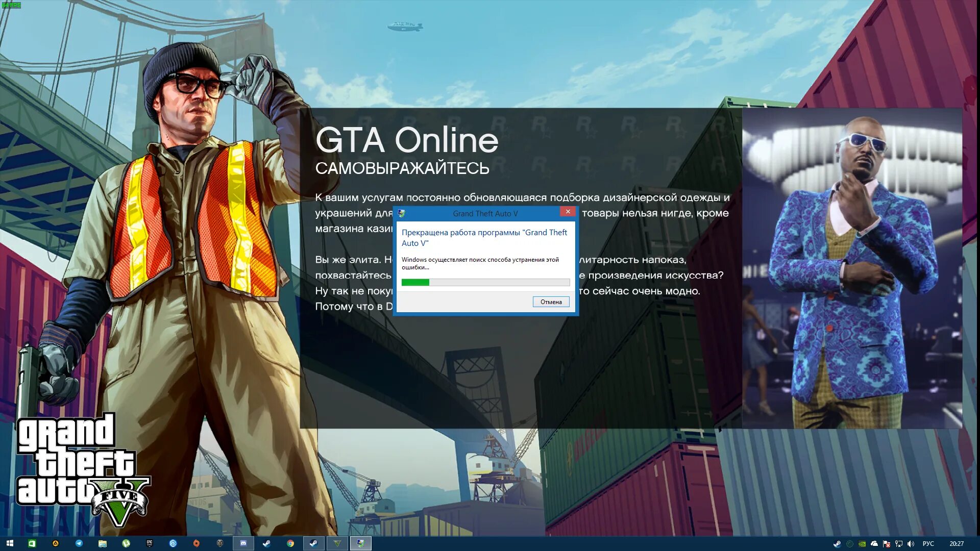Screen dimensions: 980x551
Task: Click the volume speaker tray icon
Action: coord(911,544)
